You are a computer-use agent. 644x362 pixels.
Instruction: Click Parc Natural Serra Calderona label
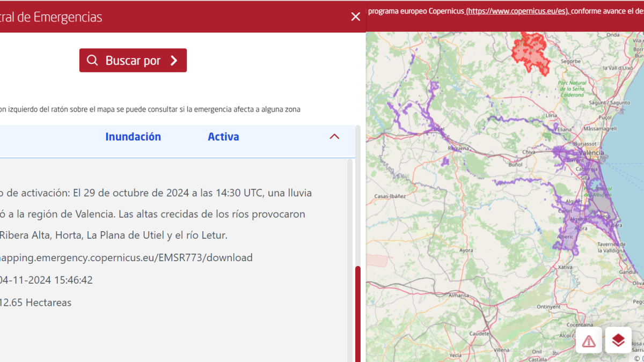point(570,89)
